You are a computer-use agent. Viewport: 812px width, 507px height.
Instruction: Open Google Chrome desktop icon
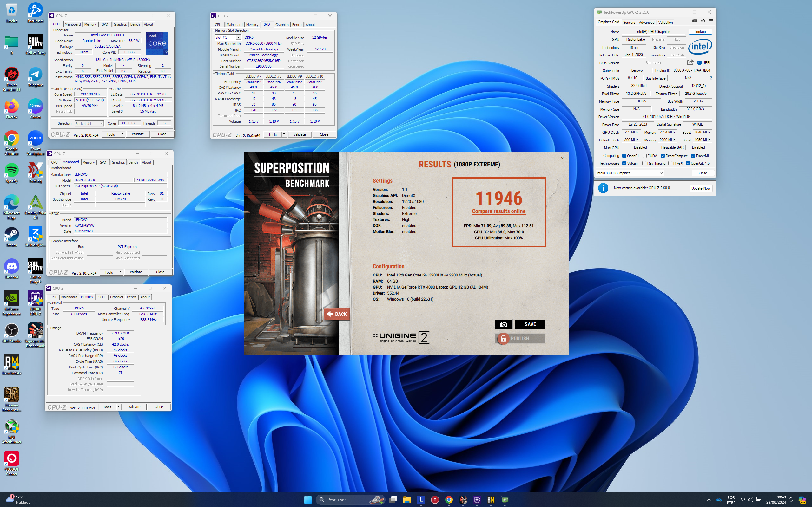coord(12,143)
